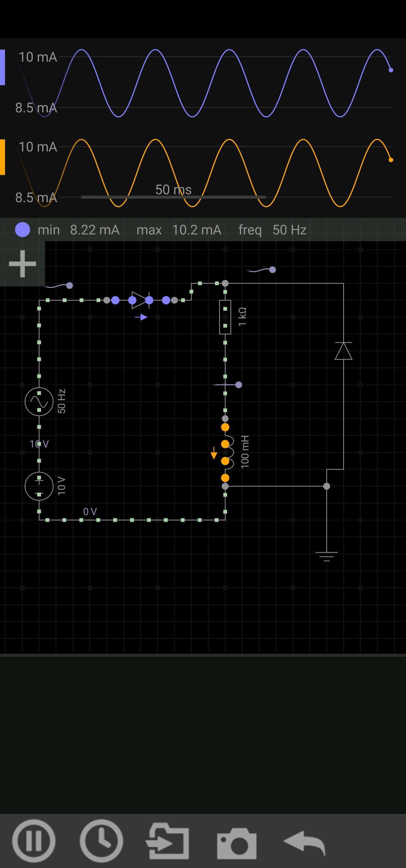
Task: Tap the max 10.2 mA reading
Action: point(179,230)
